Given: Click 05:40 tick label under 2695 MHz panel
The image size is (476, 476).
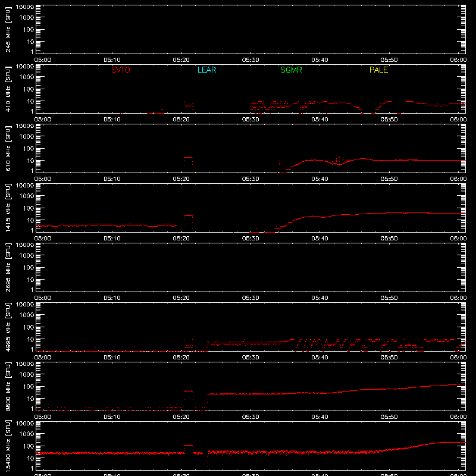Looking at the screenshot, I should [x=320, y=298].
